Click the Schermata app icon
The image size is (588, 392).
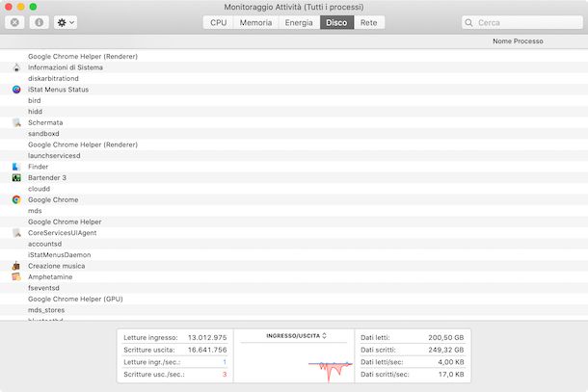(16, 122)
